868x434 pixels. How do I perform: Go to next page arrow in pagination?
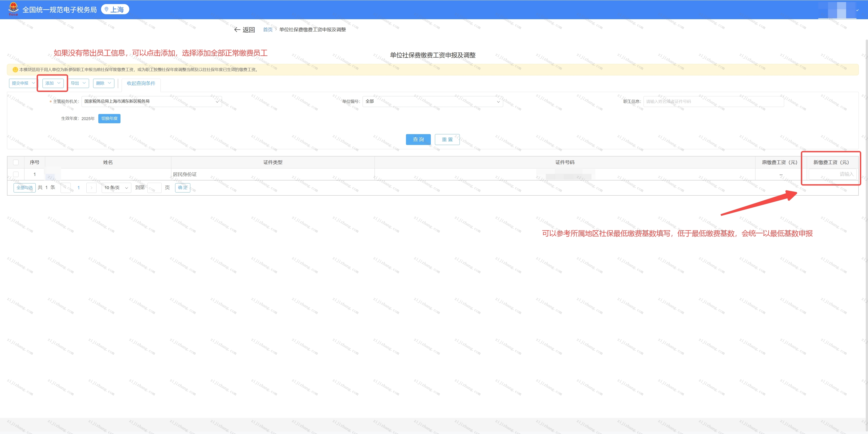click(91, 188)
